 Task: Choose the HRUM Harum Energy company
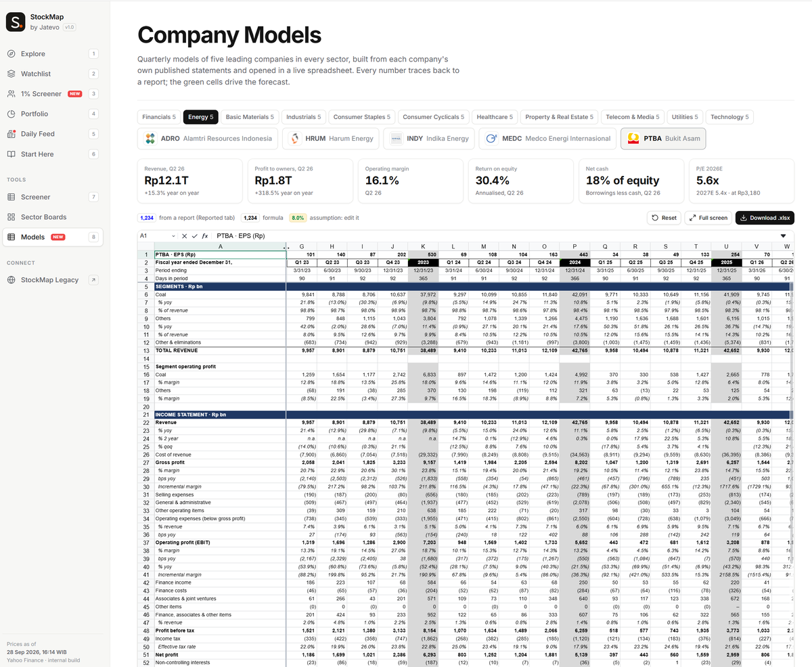click(331, 139)
